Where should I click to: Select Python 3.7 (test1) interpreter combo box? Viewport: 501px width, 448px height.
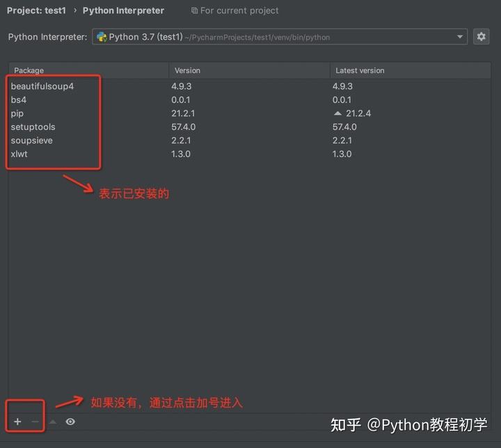(x=280, y=37)
